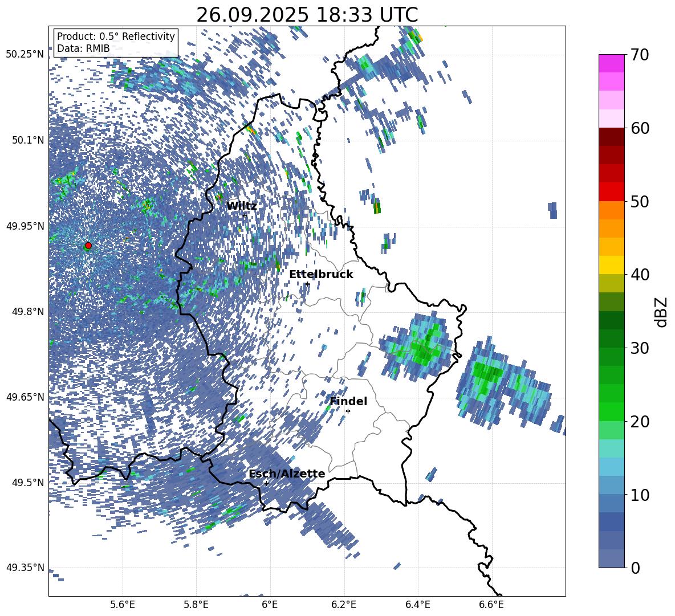Click the 49.5°N latitude label

coord(27,482)
